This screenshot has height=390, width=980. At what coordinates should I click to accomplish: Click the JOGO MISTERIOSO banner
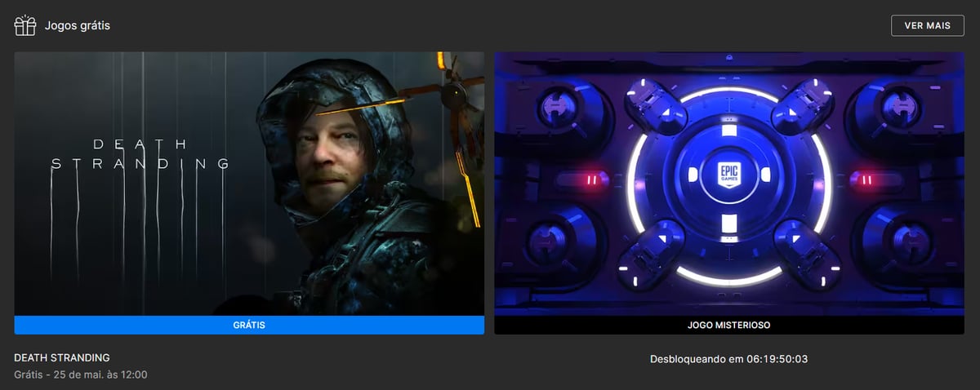729,325
